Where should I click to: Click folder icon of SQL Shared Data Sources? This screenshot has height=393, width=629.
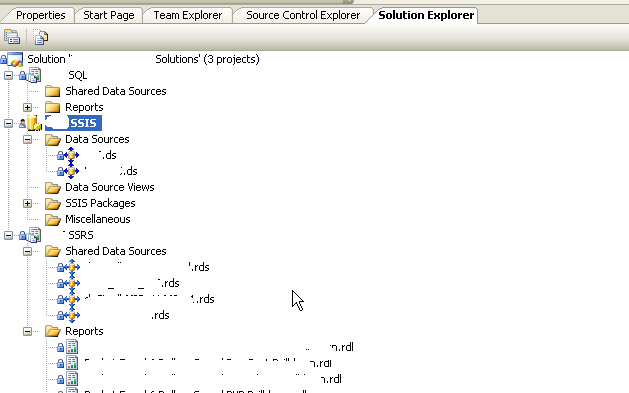pos(52,91)
